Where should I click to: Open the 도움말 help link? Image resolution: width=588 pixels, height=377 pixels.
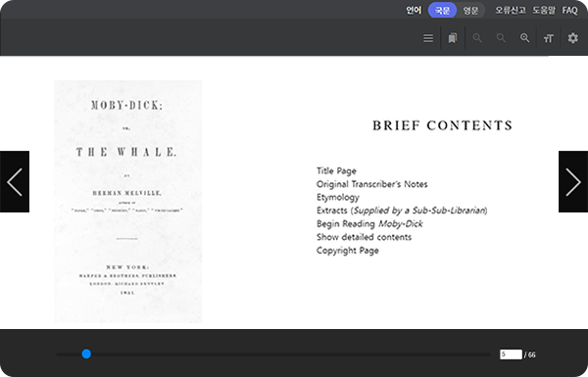click(x=544, y=10)
